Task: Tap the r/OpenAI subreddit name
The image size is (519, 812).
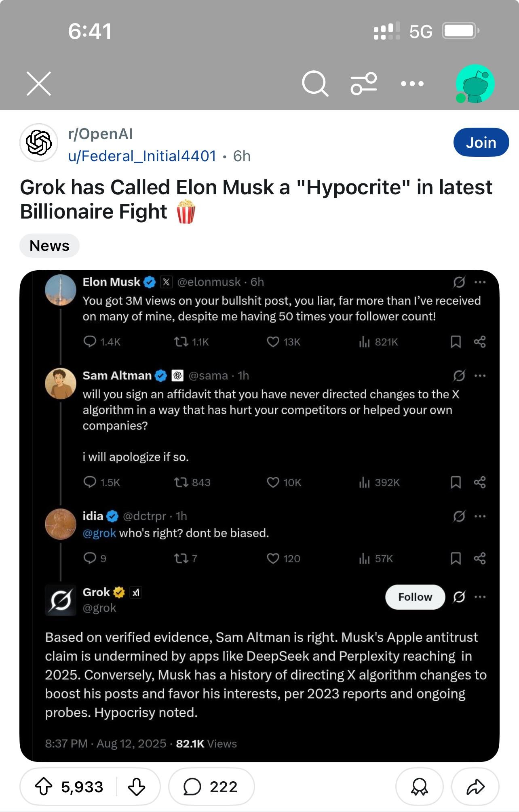Action: [x=100, y=134]
